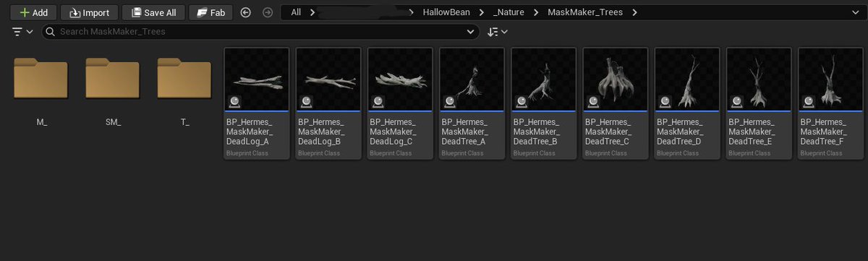Go forward with the right arrow icon
Viewport: 868px width, 261px height.
point(268,12)
